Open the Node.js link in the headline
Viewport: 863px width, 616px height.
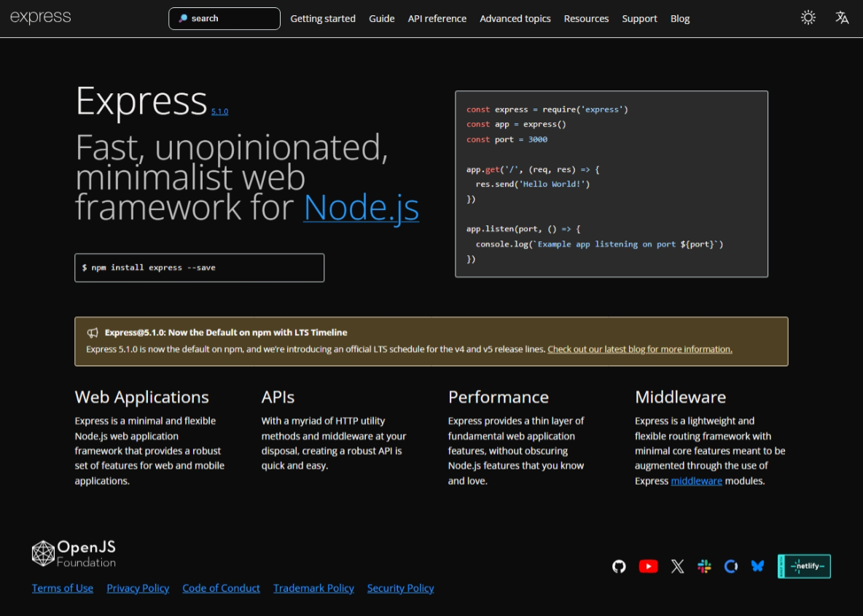point(361,207)
